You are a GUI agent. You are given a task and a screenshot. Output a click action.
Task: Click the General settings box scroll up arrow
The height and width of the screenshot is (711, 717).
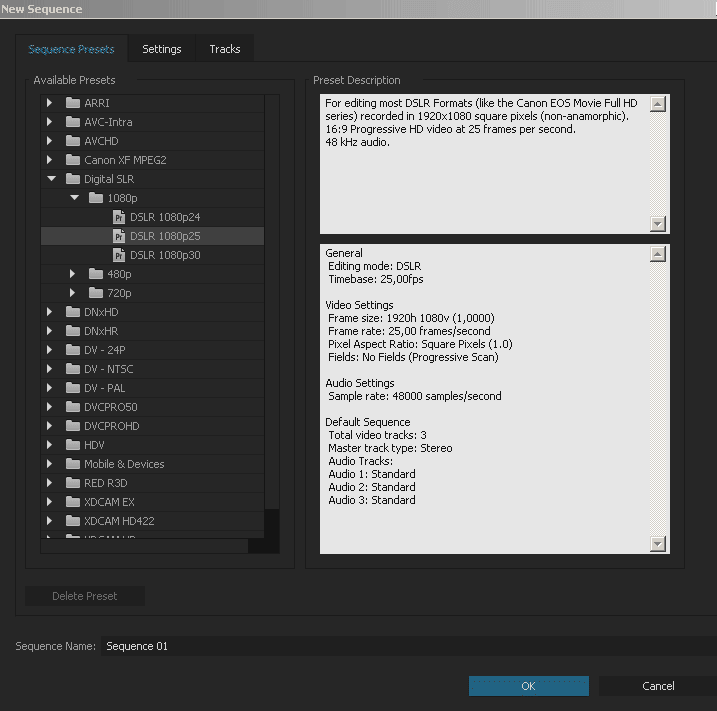(658, 254)
